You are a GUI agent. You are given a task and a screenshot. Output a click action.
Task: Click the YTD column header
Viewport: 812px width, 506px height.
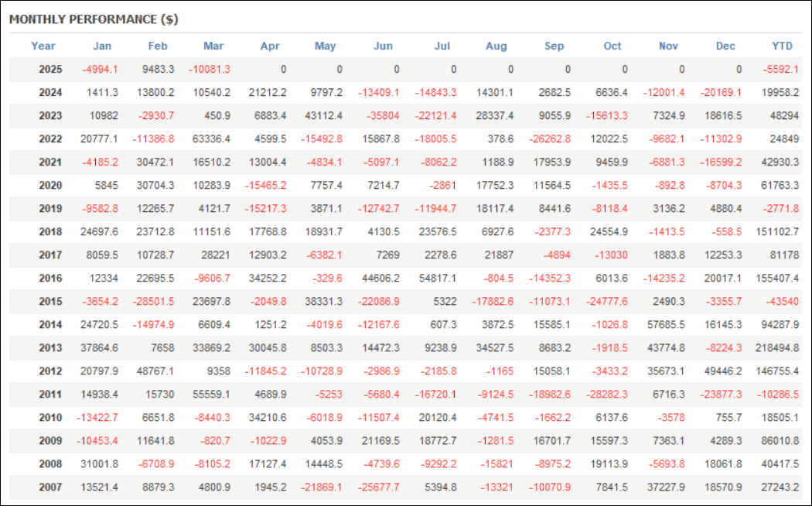coord(782,46)
